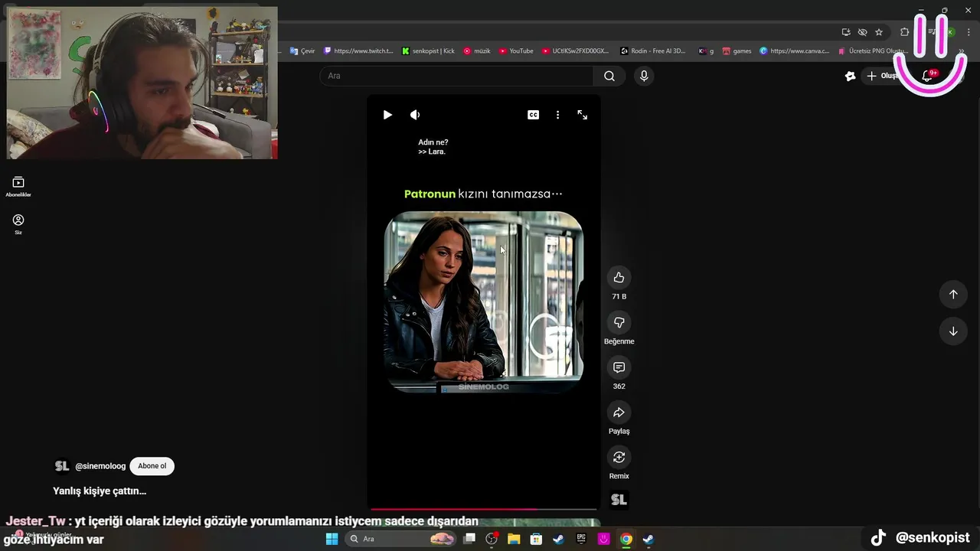Like the short with 71 B likes

619,278
